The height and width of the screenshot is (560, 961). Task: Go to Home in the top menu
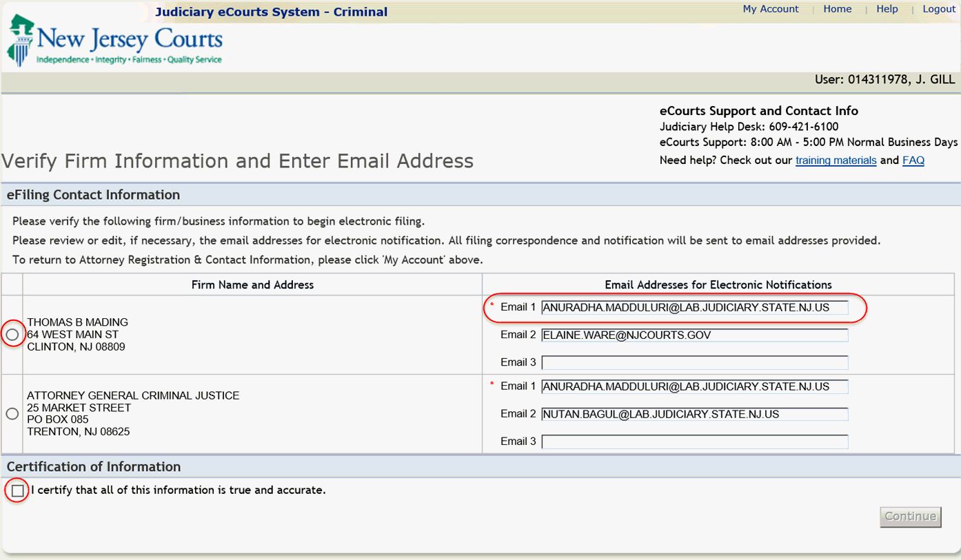[x=837, y=9]
